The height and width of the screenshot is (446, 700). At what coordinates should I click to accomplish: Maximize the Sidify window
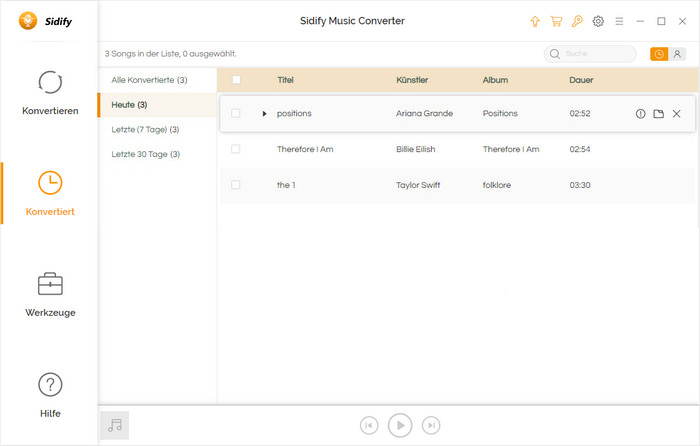(x=661, y=21)
